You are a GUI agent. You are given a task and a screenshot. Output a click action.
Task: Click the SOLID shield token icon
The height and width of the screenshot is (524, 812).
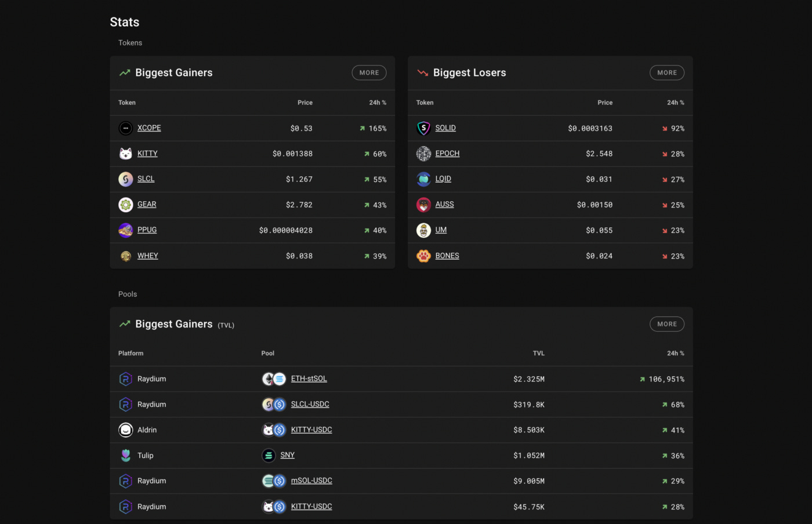[423, 128]
